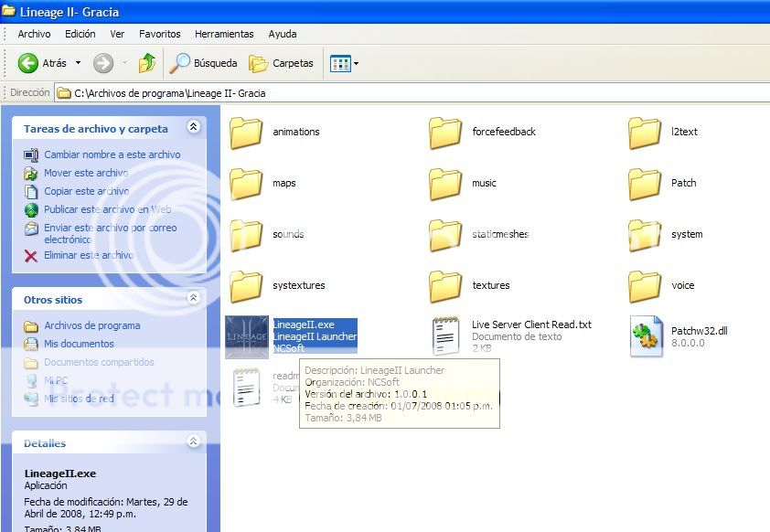Click the 'Detalles' panel heading text

45,443
